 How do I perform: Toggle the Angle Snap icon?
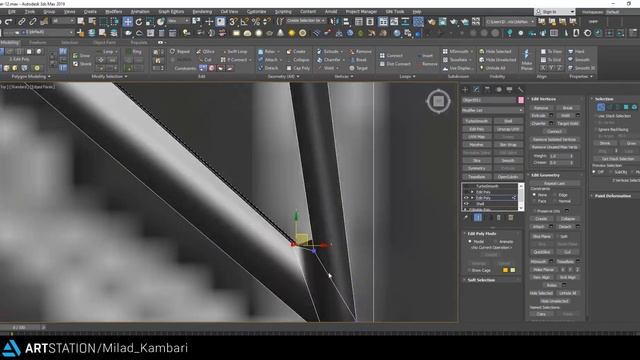(244, 22)
